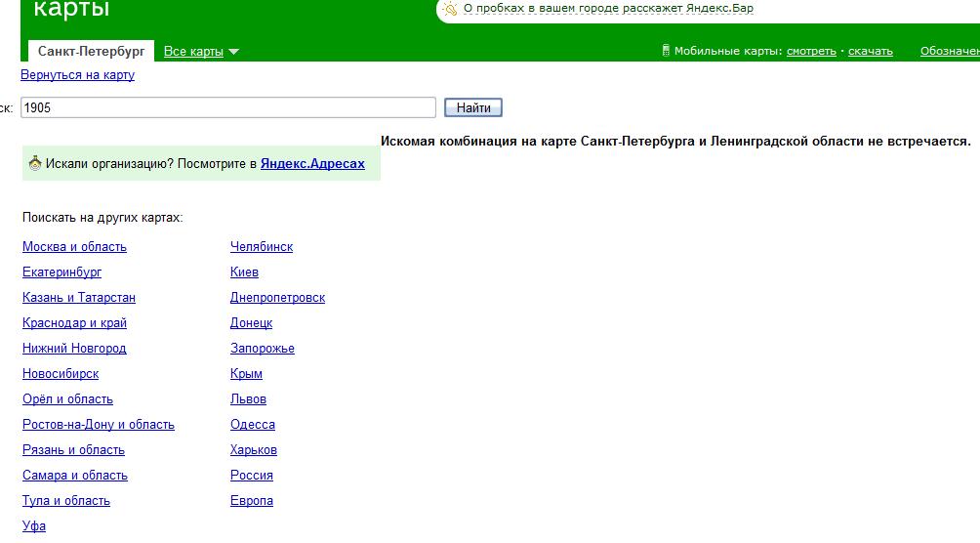Open the Обозначения link
The height and width of the screenshot is (543, 980).
pos(950,52)
